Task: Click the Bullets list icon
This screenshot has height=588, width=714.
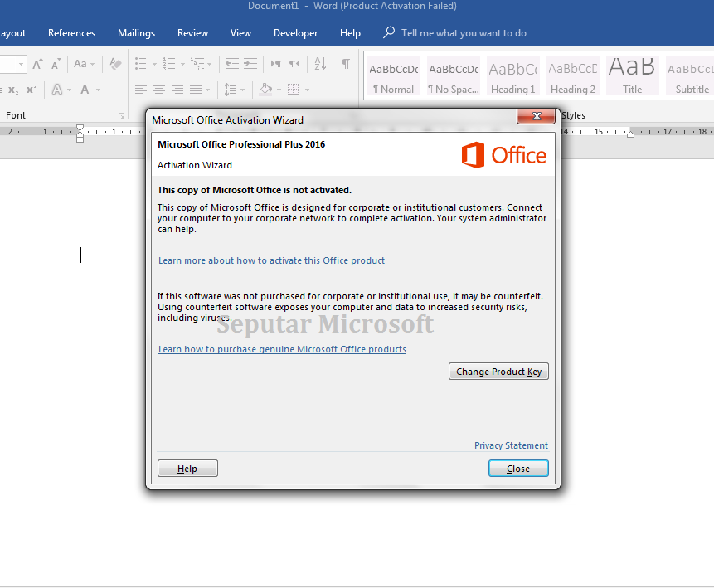Action: tap(141, 64)
